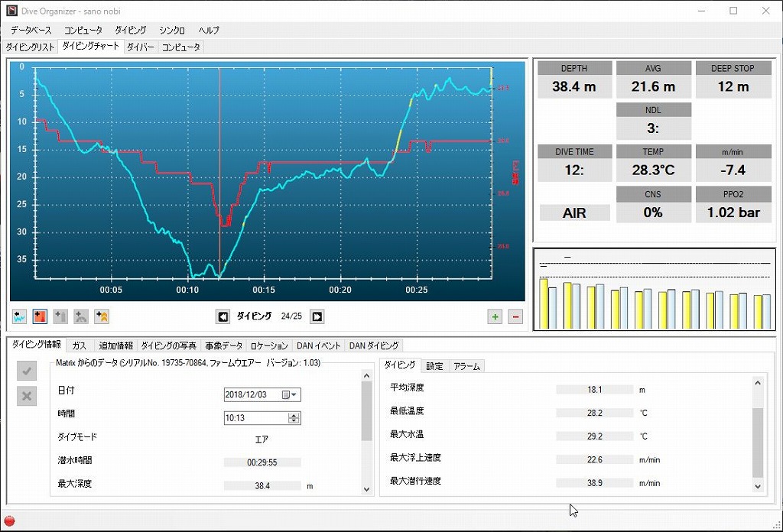Toggle the last yellow-marker overlay button under chart
Viewport: 783px width, 532px height.
[x=102, y=316]
